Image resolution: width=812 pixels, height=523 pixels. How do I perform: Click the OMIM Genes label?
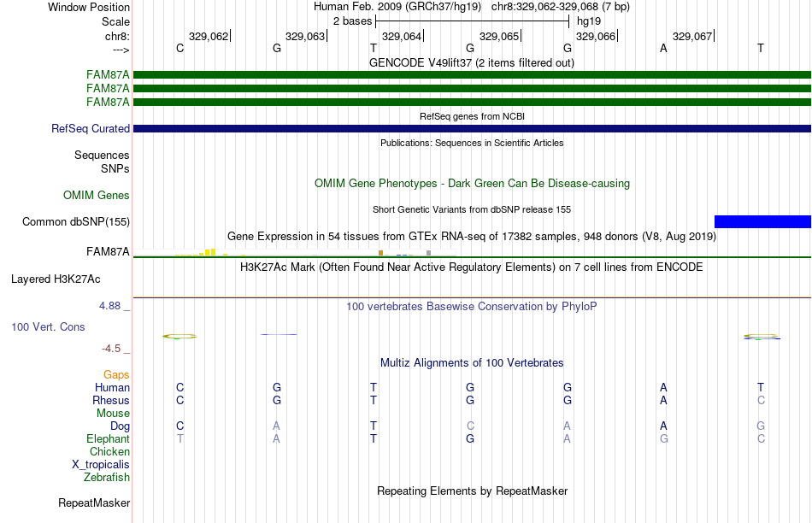(96, 195)
